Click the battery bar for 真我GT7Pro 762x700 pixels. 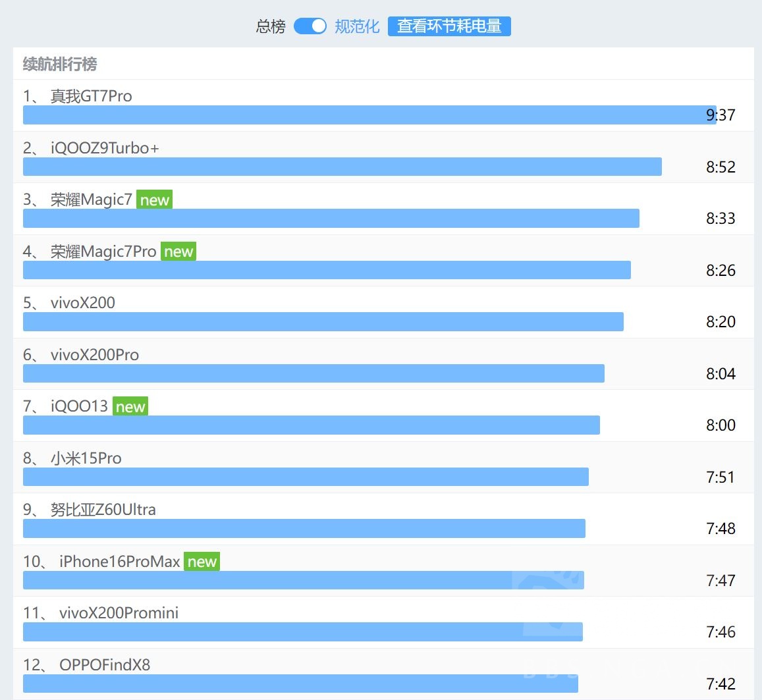(x=369, y=115)
